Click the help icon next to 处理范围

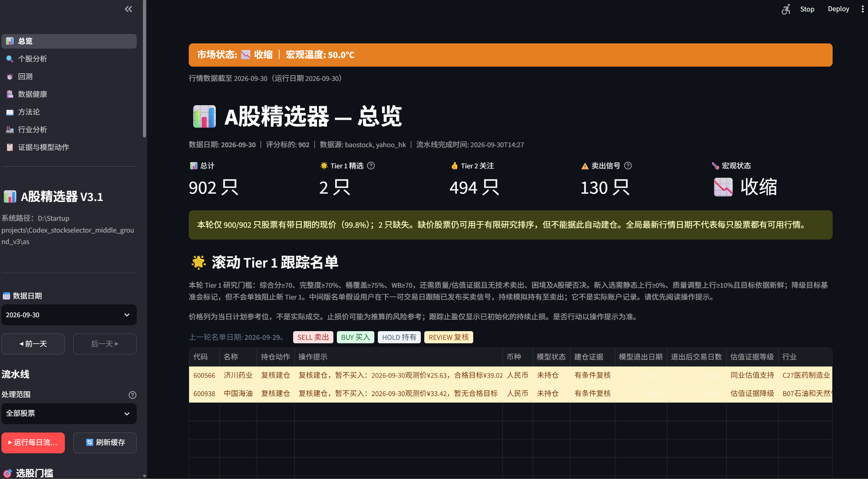click(132, 395)
